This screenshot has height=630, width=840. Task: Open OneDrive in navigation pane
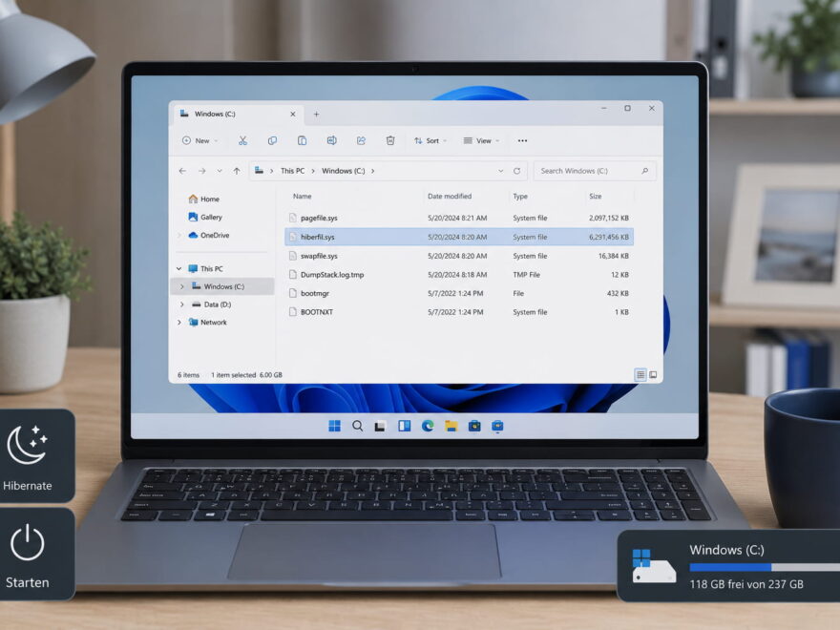coord(208,235)
